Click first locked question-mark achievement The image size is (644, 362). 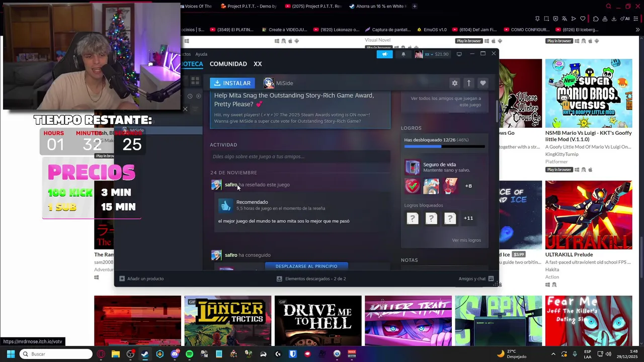(413, 218)
